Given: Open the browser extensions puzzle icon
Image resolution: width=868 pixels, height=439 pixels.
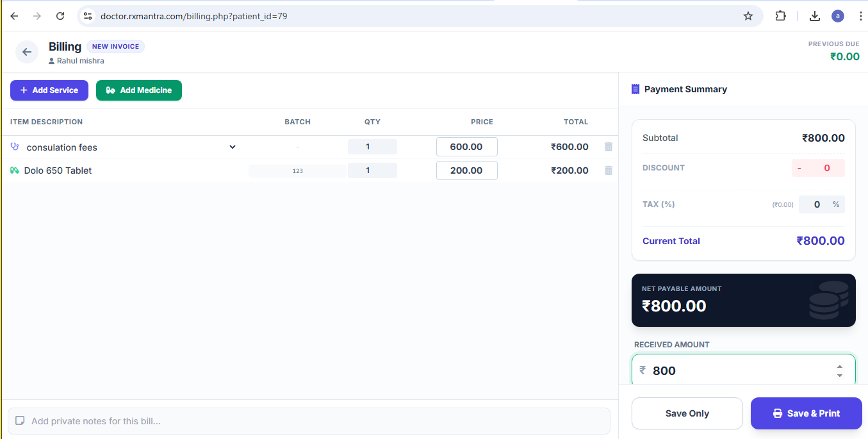Looking at the screenshot, I should (x=780, y=16).
